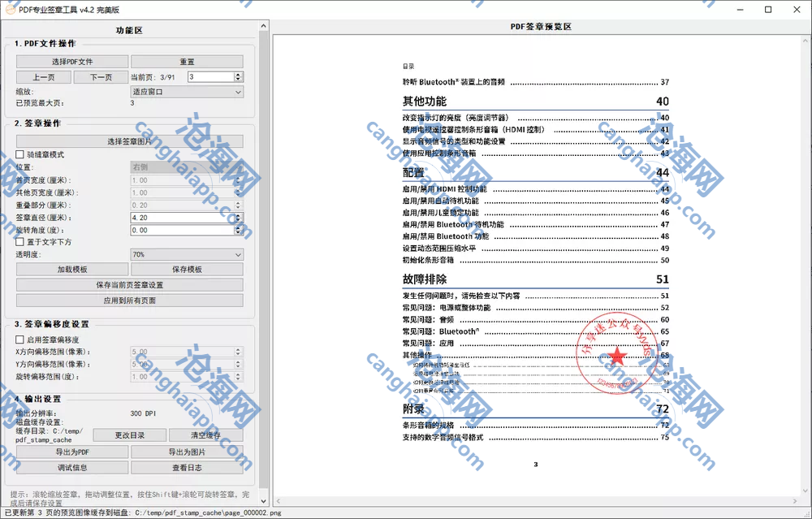Image resolution: width=812 pixels, height=519 pixels.
Task: Click the 重置 button
Action: pos(187,62)
